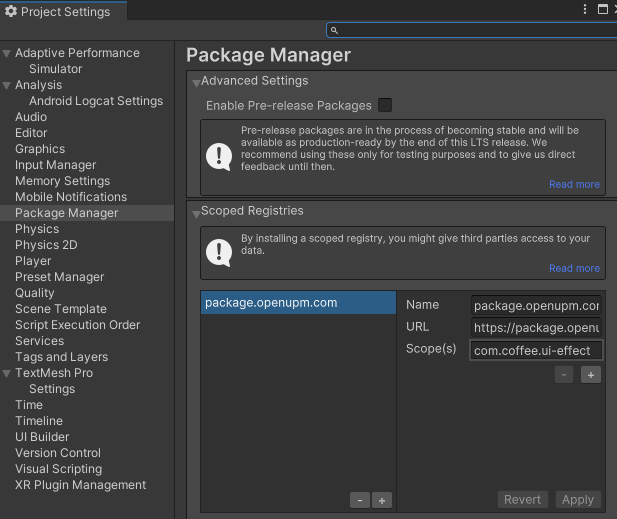Select Editor settings category

[x=31, y=133]
